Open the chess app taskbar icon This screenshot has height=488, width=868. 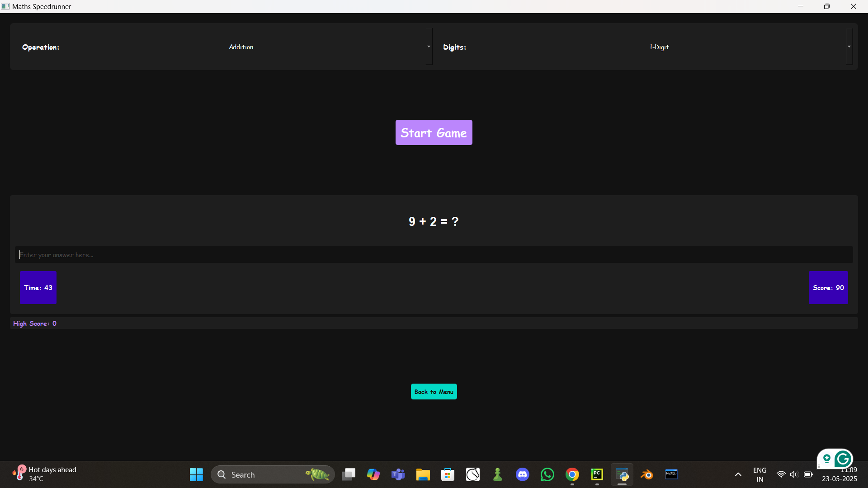(x=497, y=474)
